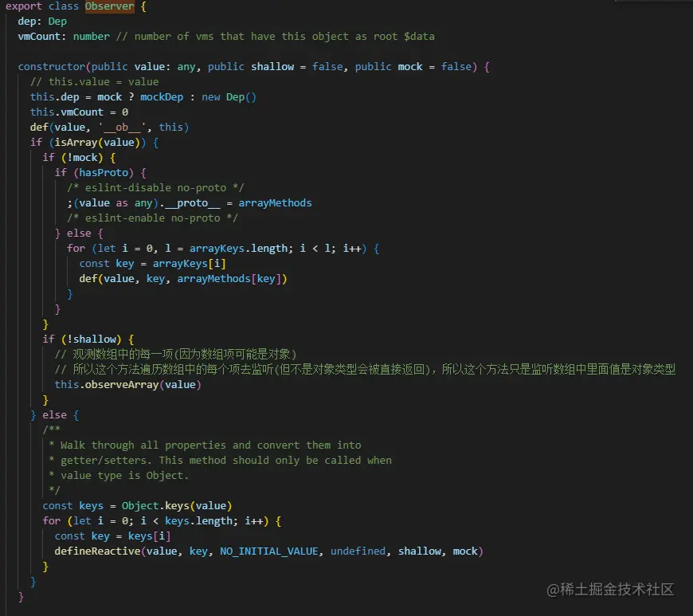
Task: Click the 'arrayMethods[key]' argument
Action: click(229, 279)
